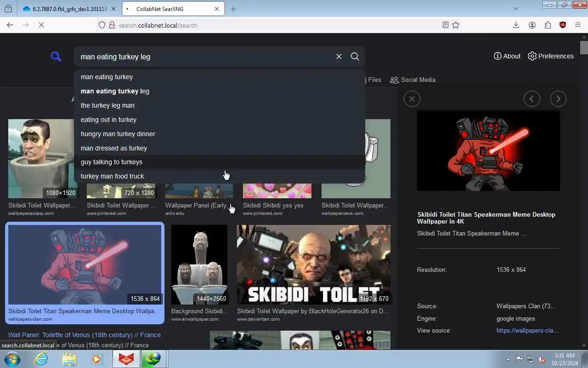
Task: Pick suggestion 'hungry man turkey dinner'
Action: [x=220, y=134]
